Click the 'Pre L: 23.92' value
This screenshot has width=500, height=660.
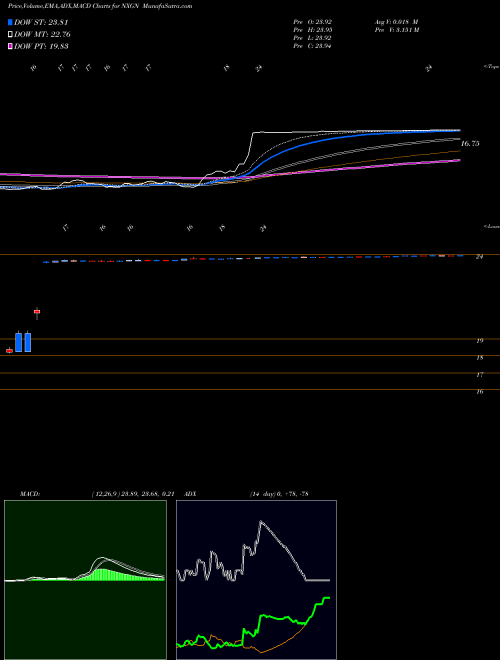(312, 38)
